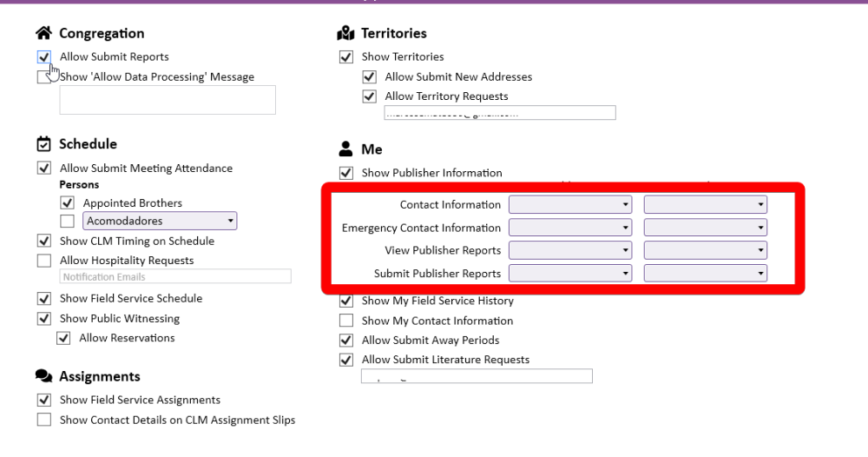The width and height of the screenshot is (868, 457).
Task: Disable Allow Territory Requests checkbox
Action: tap(370, 96)
